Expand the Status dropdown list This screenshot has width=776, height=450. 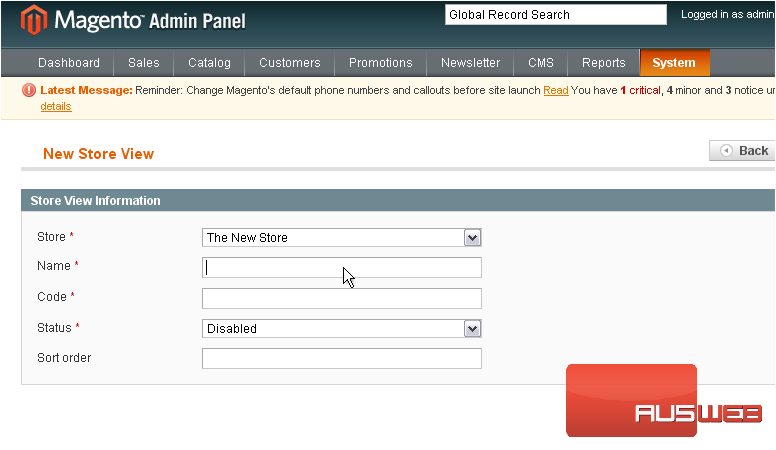[473, 329]
